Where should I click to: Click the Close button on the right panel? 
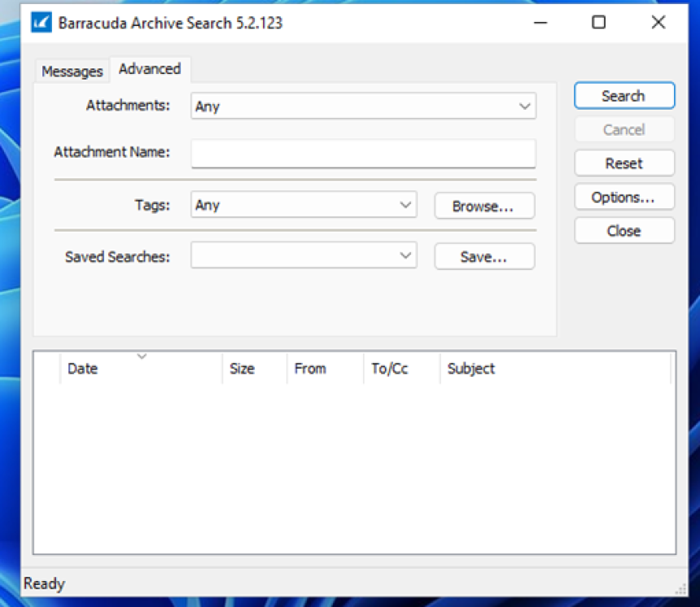[x=624, y=230]
